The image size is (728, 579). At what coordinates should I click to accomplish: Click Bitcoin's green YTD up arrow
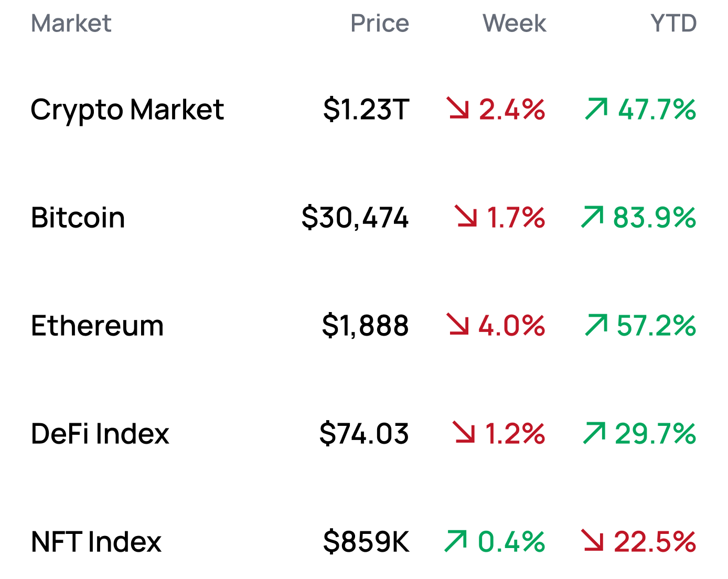pyautogui.click(x=592, y=217)
